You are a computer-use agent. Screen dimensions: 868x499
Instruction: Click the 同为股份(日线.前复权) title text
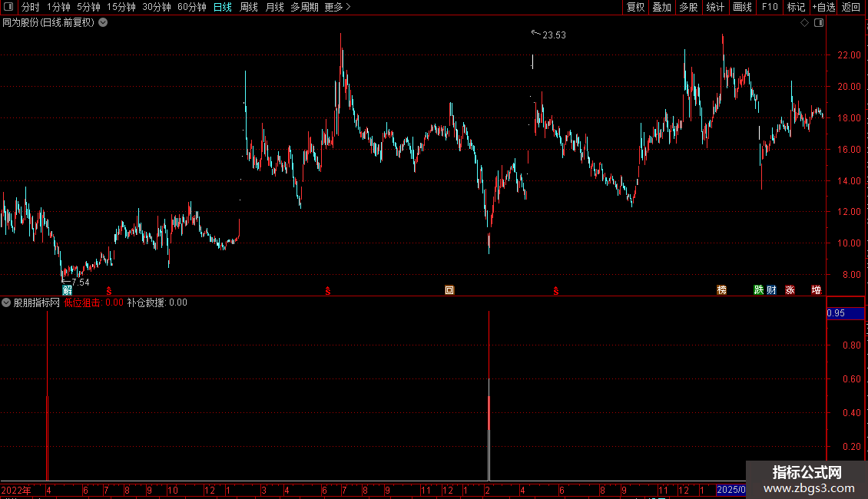[48, 23]
